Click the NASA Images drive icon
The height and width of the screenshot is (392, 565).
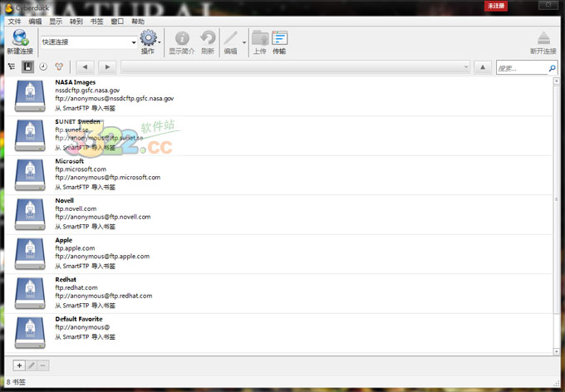pyautogui.click(x=30, y=96)
